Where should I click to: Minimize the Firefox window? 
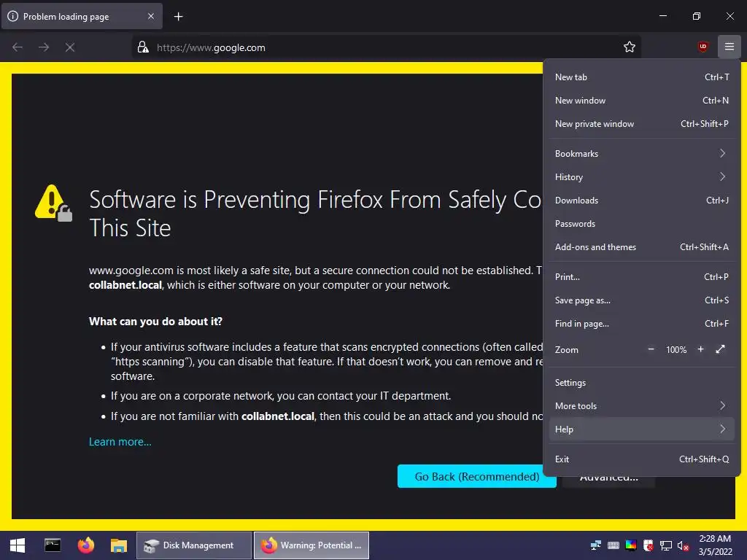(662, 16)
